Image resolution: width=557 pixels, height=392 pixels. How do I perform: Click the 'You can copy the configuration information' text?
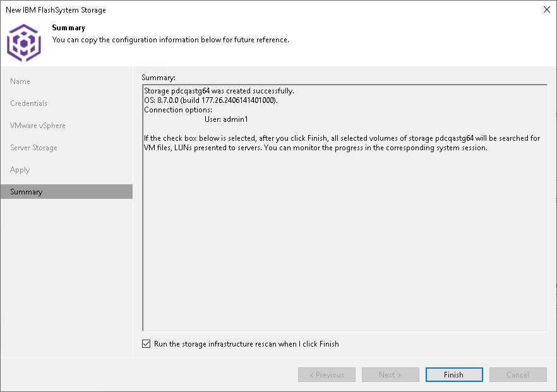(171, 40)
